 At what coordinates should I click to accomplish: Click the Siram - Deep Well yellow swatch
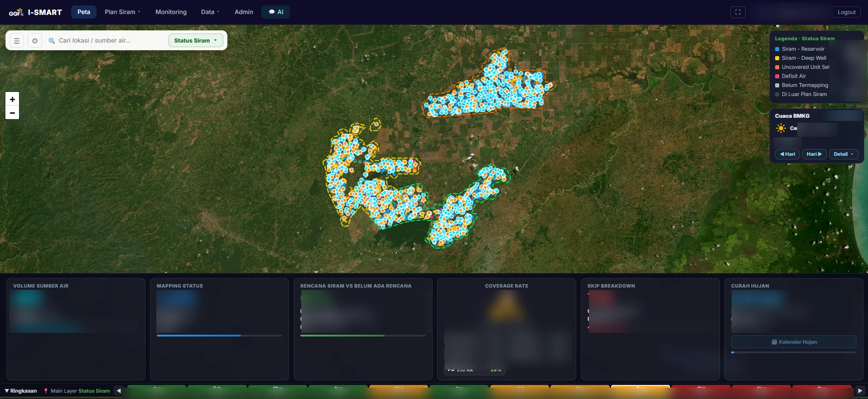click(x=777, y=58)
